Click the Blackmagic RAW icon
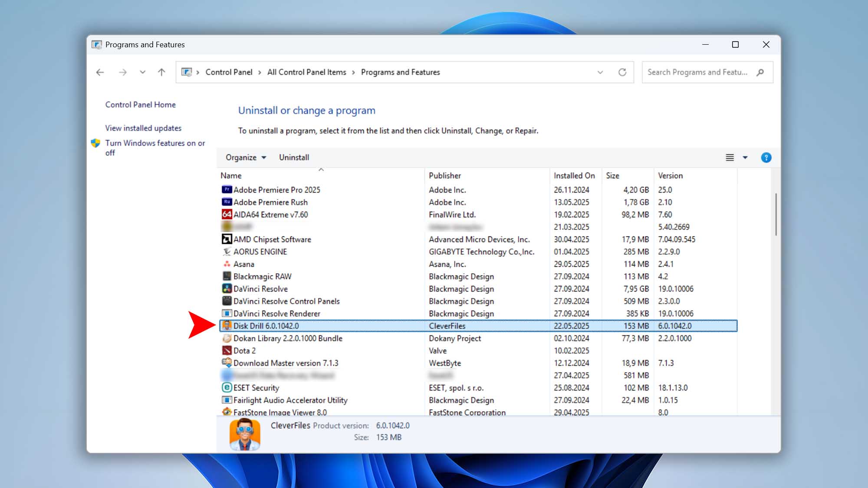This screenshot has height=488, width=868. pos(227,276)
